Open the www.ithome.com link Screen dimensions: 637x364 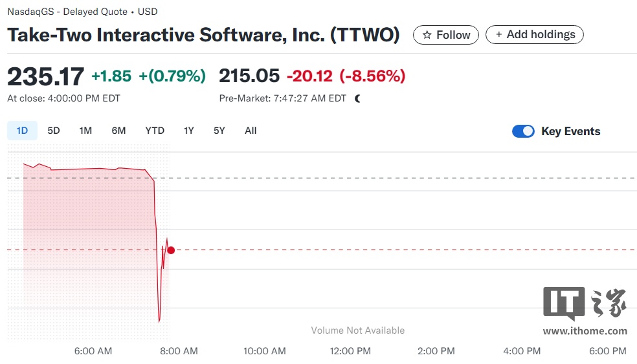click(x=585, y=331)
